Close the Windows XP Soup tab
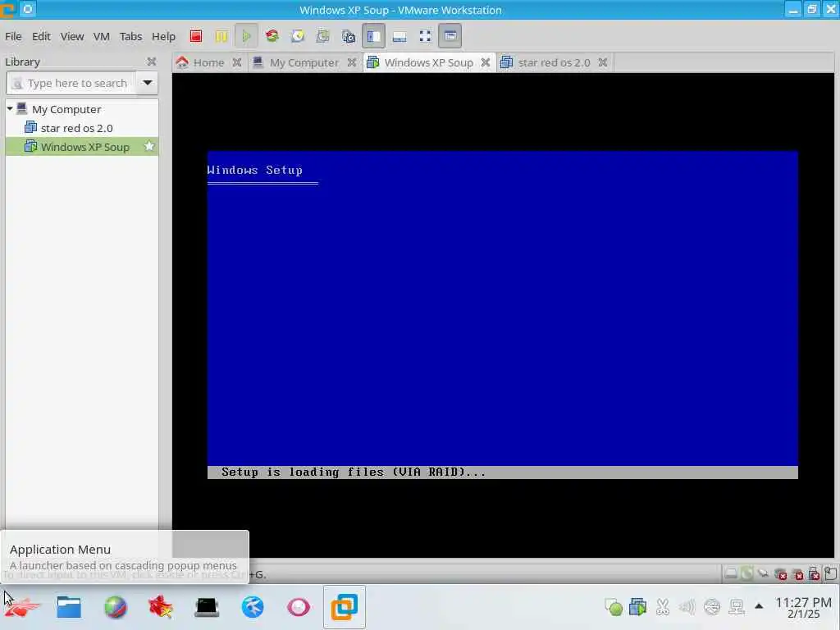 [486, 62]
